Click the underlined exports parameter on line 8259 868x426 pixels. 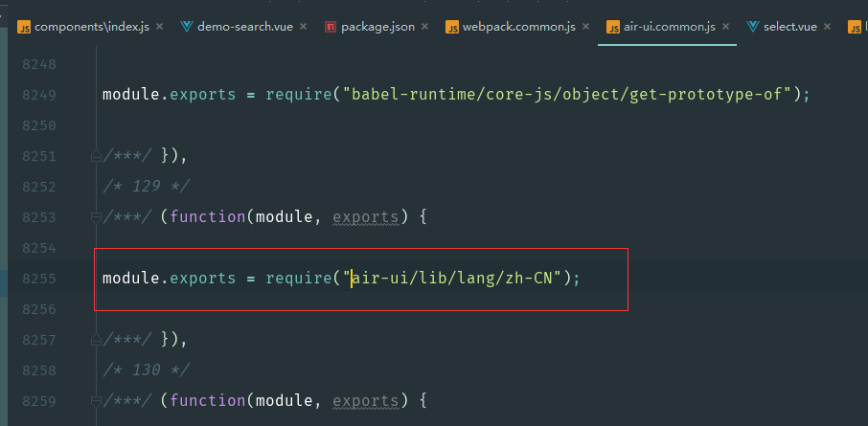(x=365, y=401)
